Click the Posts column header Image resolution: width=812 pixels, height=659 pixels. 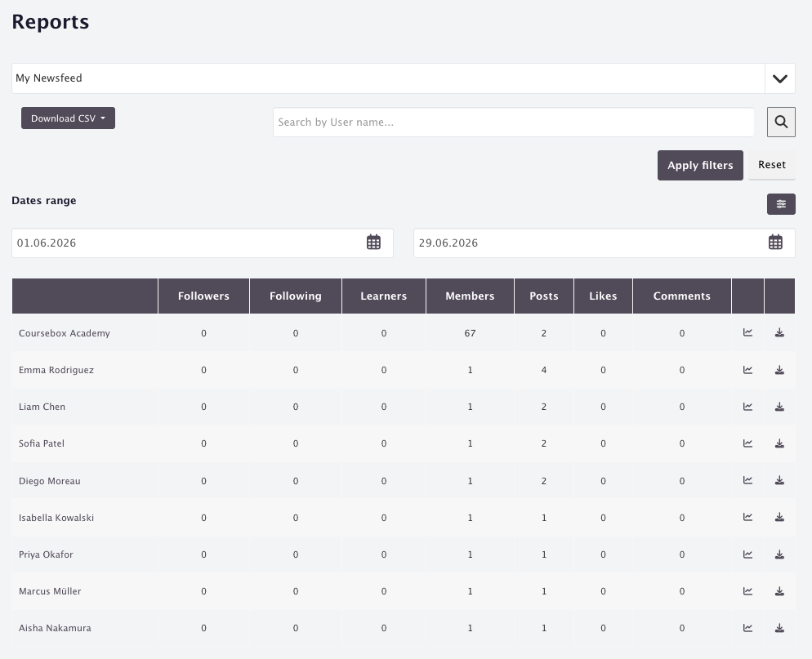(x=544, y=296)
